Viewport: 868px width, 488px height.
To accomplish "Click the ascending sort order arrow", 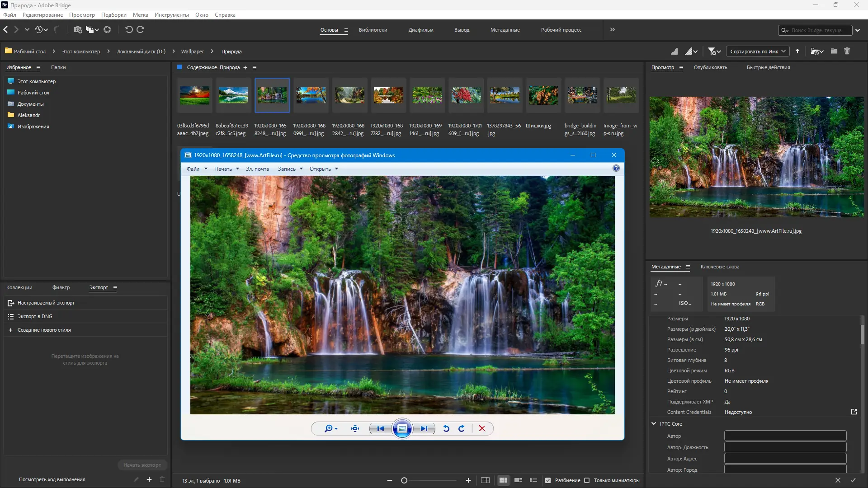I will pyautogui.click(x=797, y=52).
